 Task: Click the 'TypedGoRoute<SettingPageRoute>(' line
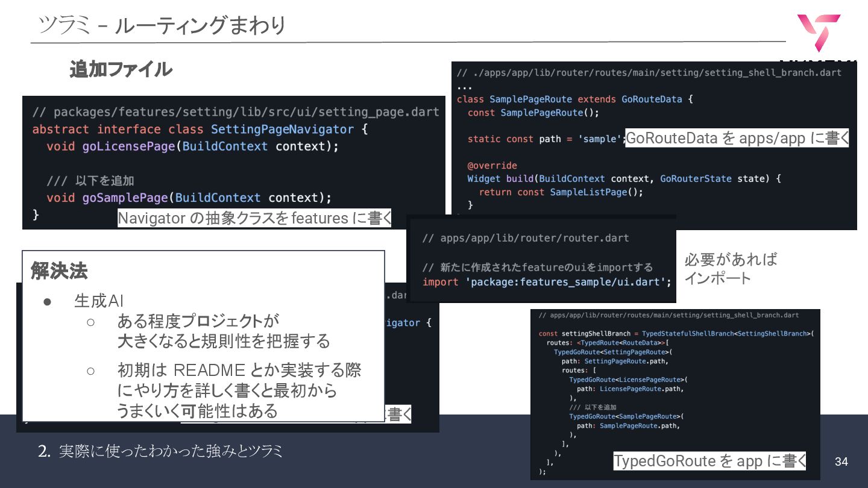(x=612, y=352)
